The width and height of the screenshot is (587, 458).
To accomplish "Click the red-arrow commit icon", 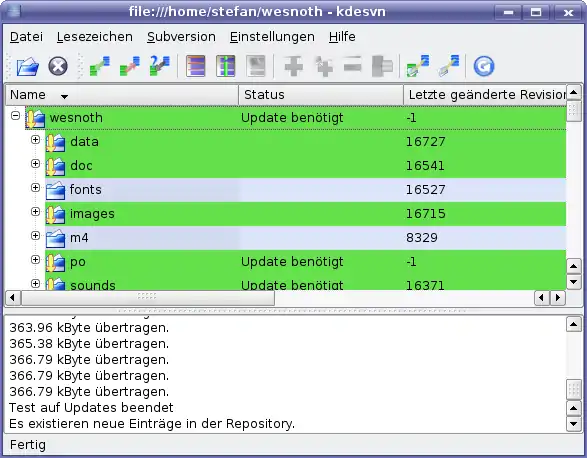I will click(x=130, y=66).
